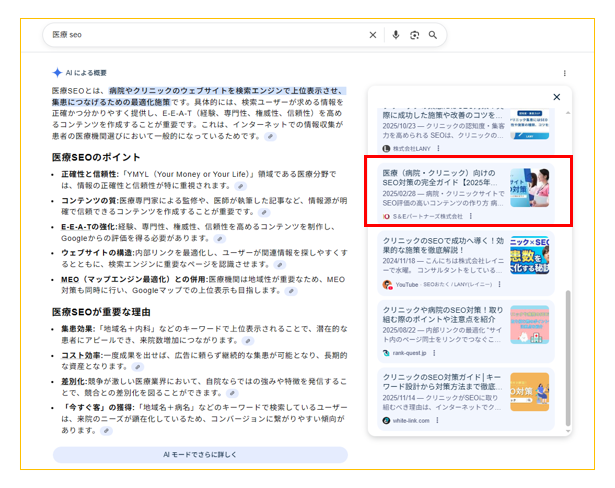Image resolution: width=615 pixels, height=488 pixels.
Task: Open link icon after intro paragraph ending なっているためです
Action: (270, 137)
